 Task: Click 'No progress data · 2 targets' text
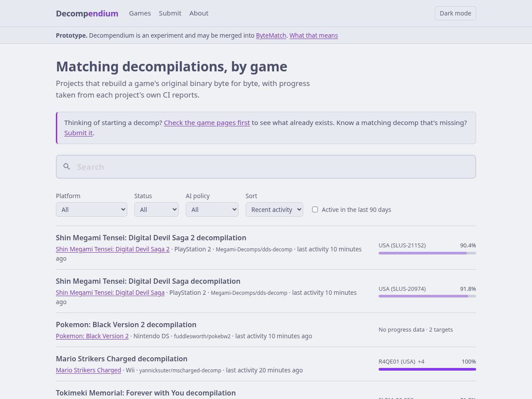click(416, 330)
